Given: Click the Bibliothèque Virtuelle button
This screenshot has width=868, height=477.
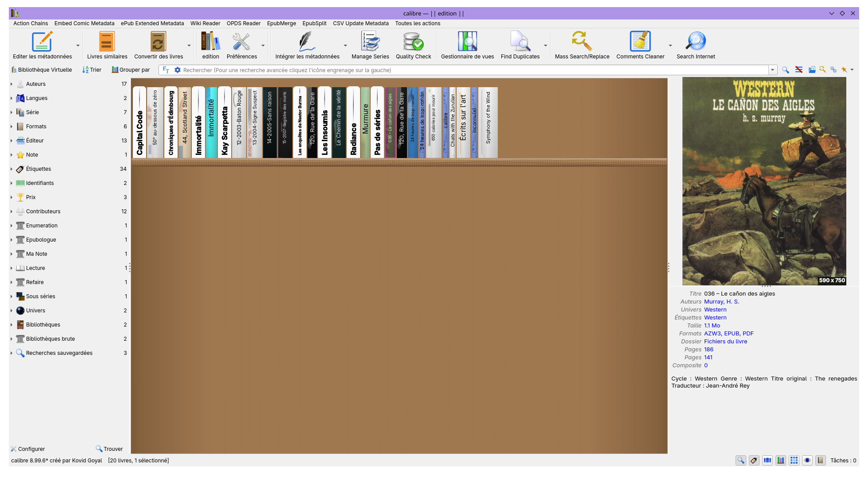Looking at the screenshot, I should [41, 70].
